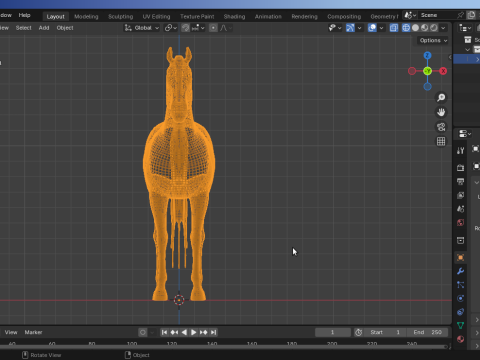Toggle the camera view icon
480x360 pixels.
click(x=441, y=127)
